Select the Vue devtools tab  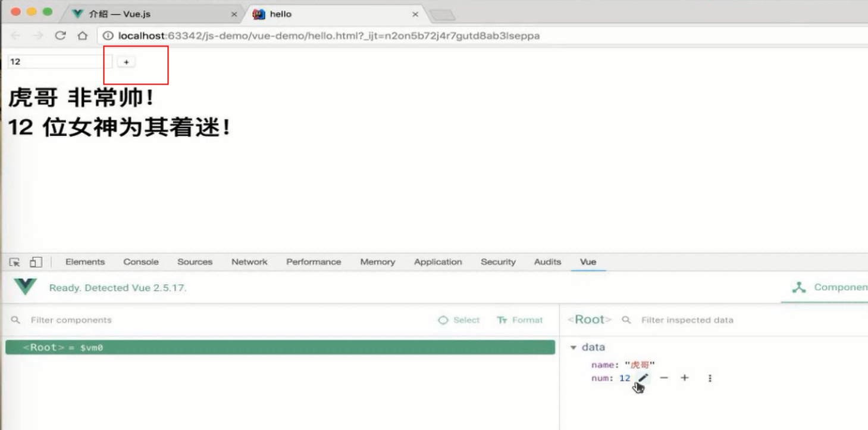pos(588,262)
